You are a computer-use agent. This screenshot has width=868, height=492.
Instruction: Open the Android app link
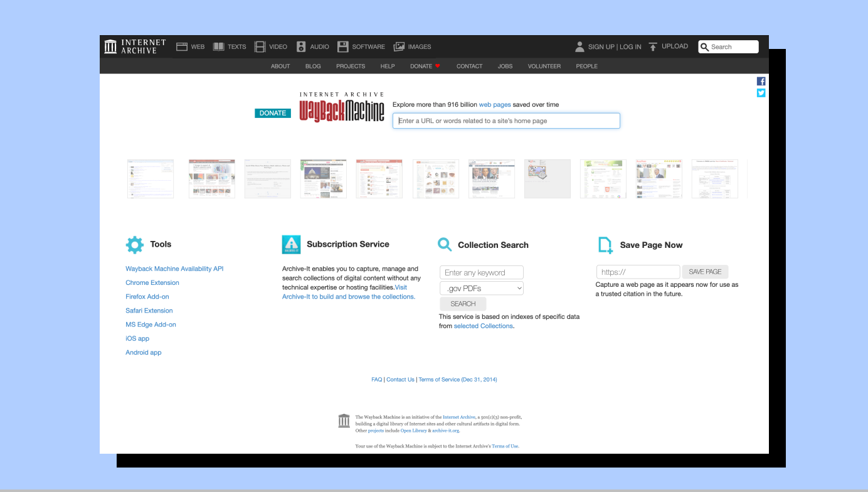pos(144,353)
